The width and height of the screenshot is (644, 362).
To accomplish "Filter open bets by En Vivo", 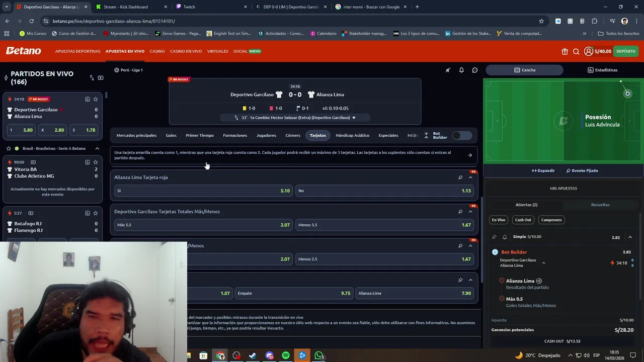I will tap(499, 220).
